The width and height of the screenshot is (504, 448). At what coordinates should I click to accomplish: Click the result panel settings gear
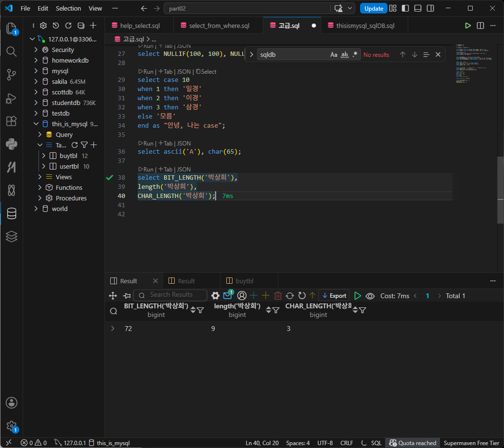click(215, 296)
